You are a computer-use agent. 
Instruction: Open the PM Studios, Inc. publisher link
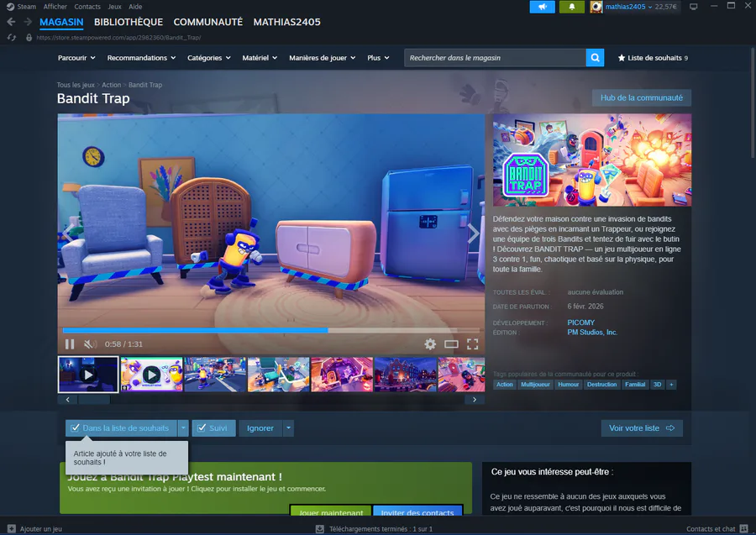pos(592,332)
